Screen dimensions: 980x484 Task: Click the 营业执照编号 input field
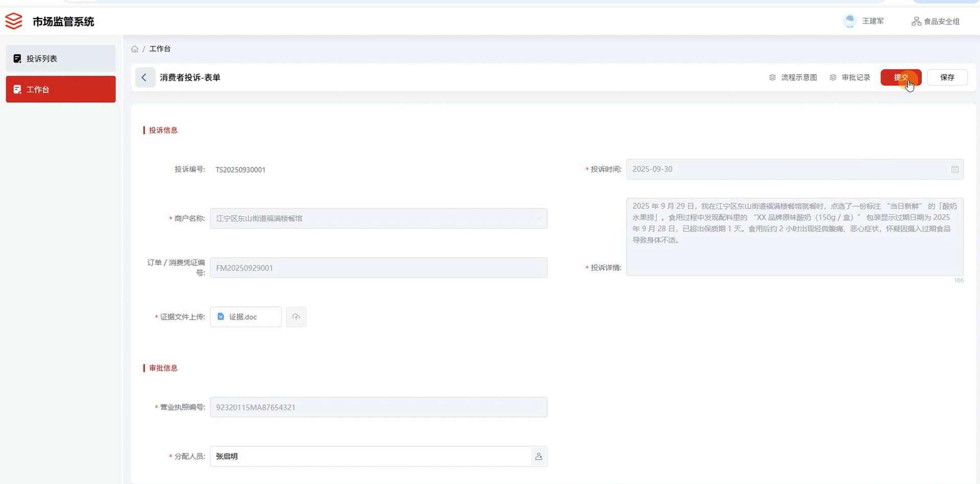(x=378, y=407)
